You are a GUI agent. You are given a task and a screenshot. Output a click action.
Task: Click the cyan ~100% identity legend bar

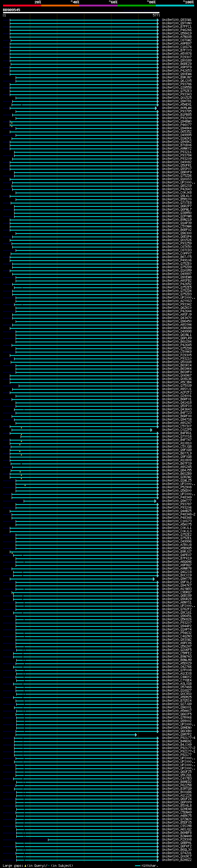(175, 6)
